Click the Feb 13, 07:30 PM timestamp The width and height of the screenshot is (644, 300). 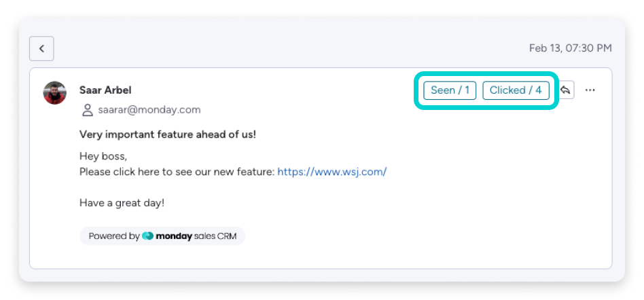[571, 48]
